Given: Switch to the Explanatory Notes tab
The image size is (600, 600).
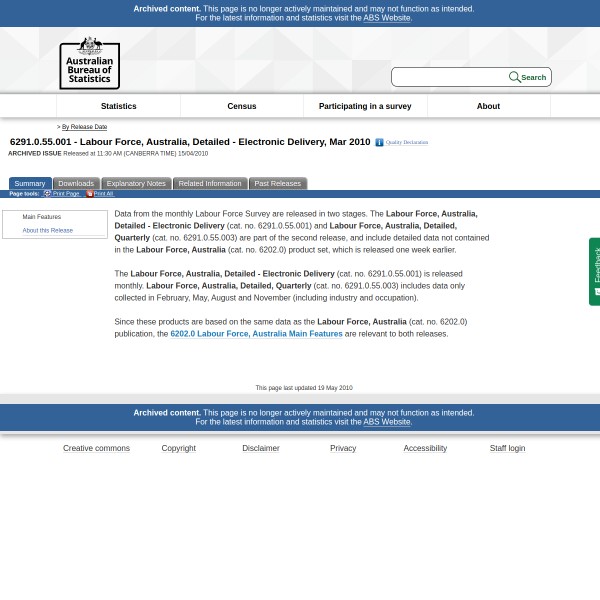Looking at the screenshot, I should [136, 183].
